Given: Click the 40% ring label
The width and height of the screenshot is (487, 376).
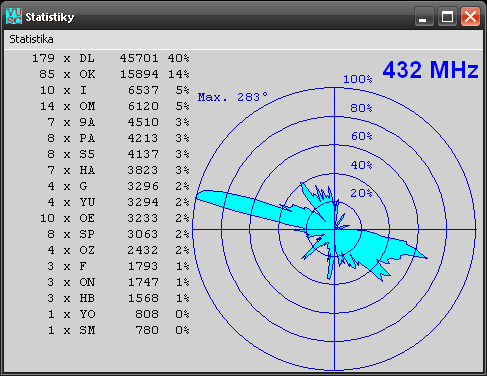Looking at the screenshot, I should [x=361, y=165].
